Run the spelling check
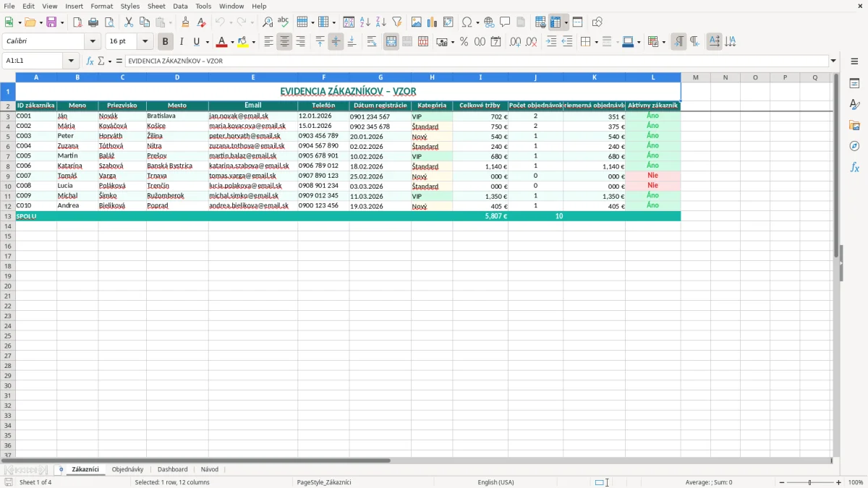 point(284,22)
